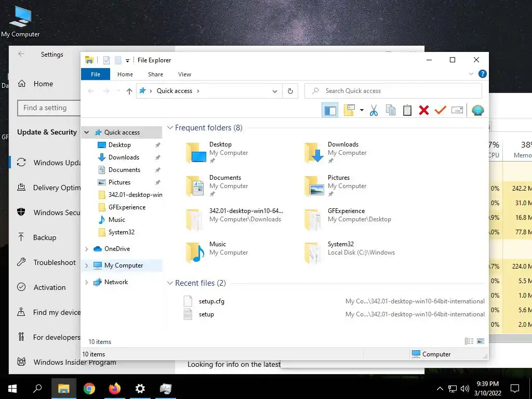Expand the Network tree node
Viewport: 532px width, 399px height.
(x=87, y=282)
